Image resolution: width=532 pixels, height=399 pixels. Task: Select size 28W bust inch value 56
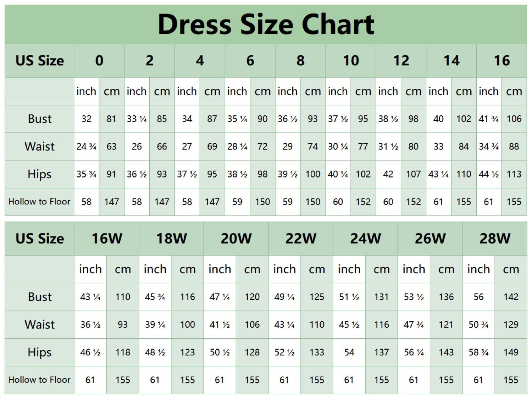pyautogui.click(x=478, y=297)
